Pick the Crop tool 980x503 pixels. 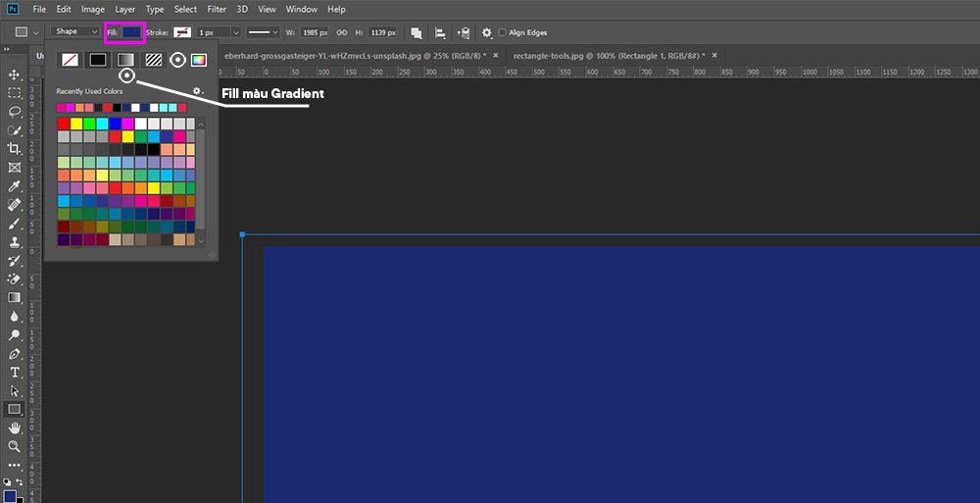15,149
